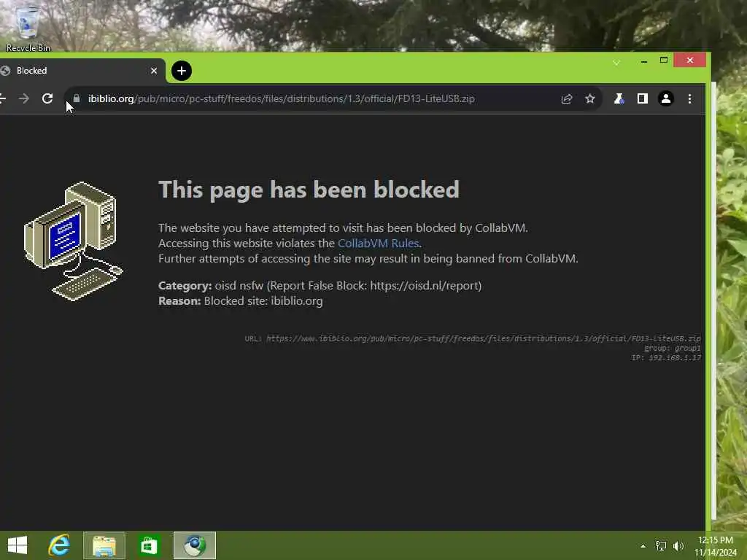Show hidden tray icons arrow
This screenshot has height=560, width=747.
tap(643, 546)
